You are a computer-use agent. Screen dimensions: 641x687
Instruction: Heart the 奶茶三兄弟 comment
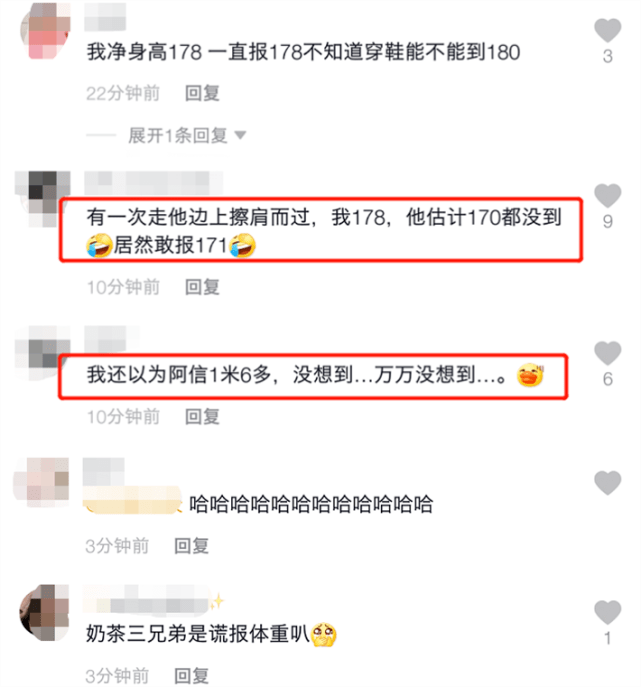(607, 612)
